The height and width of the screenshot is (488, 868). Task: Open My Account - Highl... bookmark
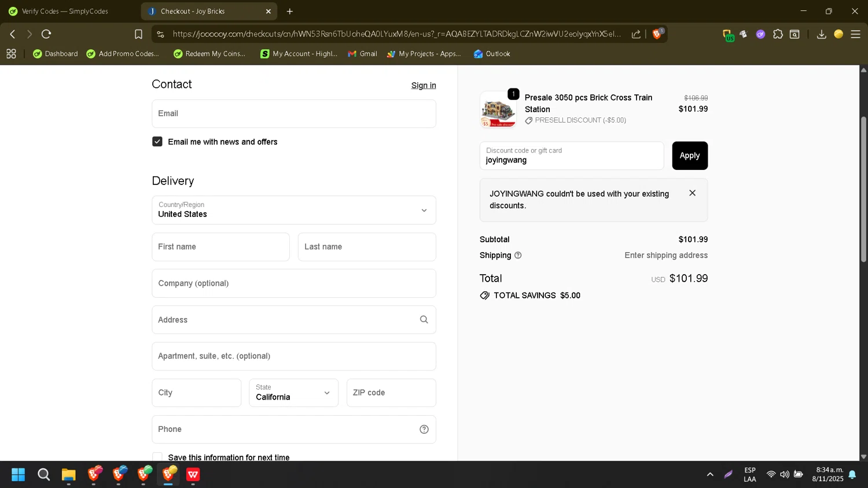pos(299,54)
